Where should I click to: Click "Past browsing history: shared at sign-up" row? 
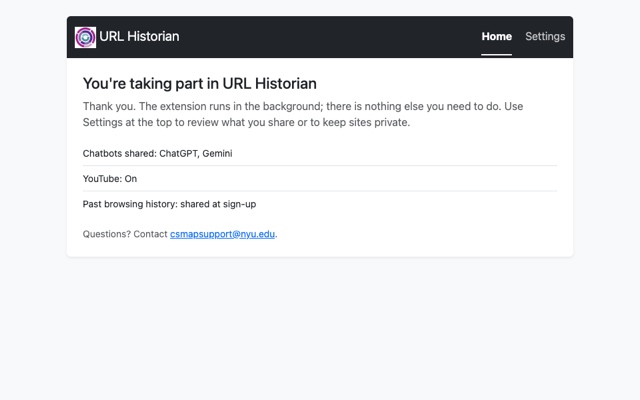[x=320, y=204]
